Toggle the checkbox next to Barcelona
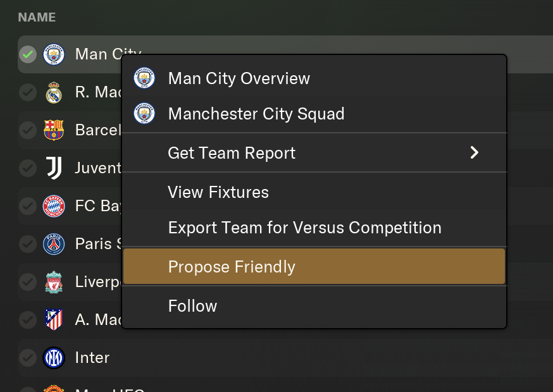Image resolution: width=553 pixels, height=392 pixels. tap(28, 130)
